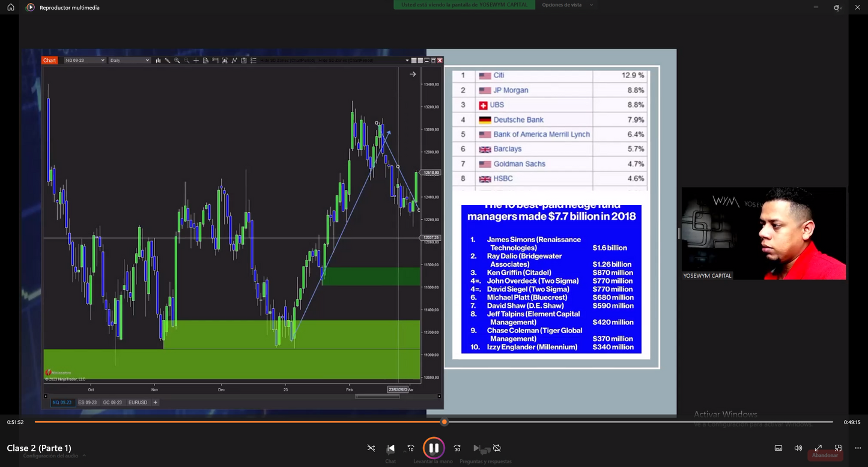Image resolution: width=868 pixels, height=467 pixels.
Task: Open the Daily interval dropdown
Action: pos(130,60)
